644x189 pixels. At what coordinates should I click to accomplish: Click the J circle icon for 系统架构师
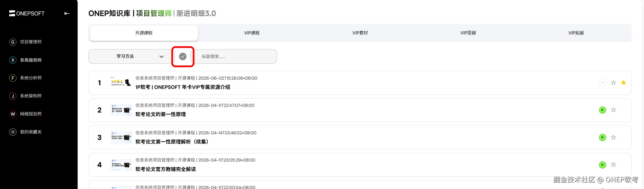(13, 96)
